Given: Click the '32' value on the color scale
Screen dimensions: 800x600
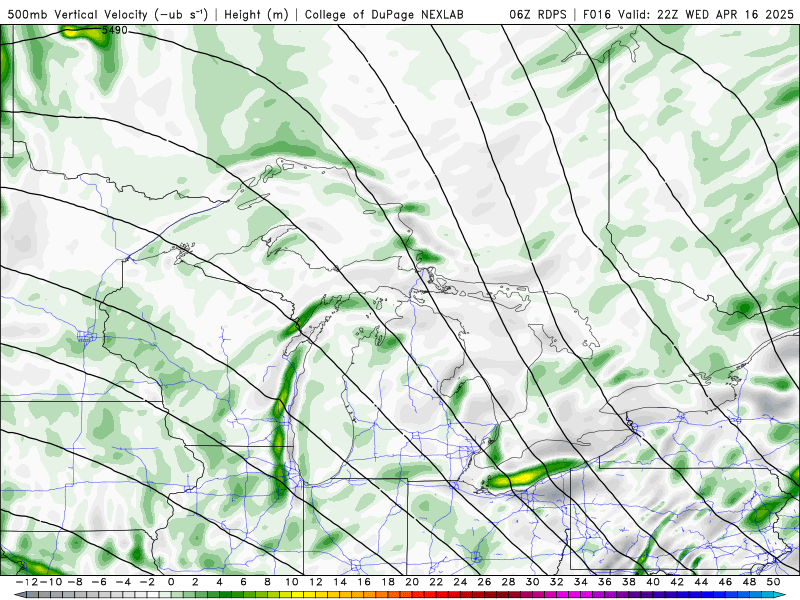Looking at the screenshot, I should [x=557, y=582].
